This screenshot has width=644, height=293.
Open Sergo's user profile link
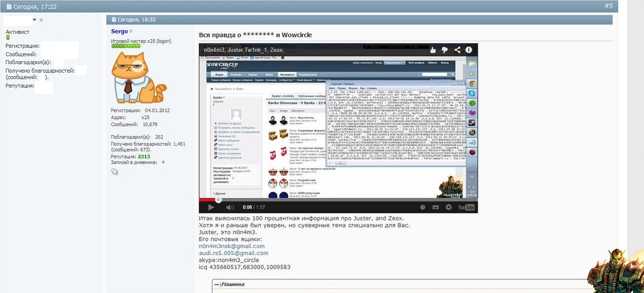click(119, 32)
